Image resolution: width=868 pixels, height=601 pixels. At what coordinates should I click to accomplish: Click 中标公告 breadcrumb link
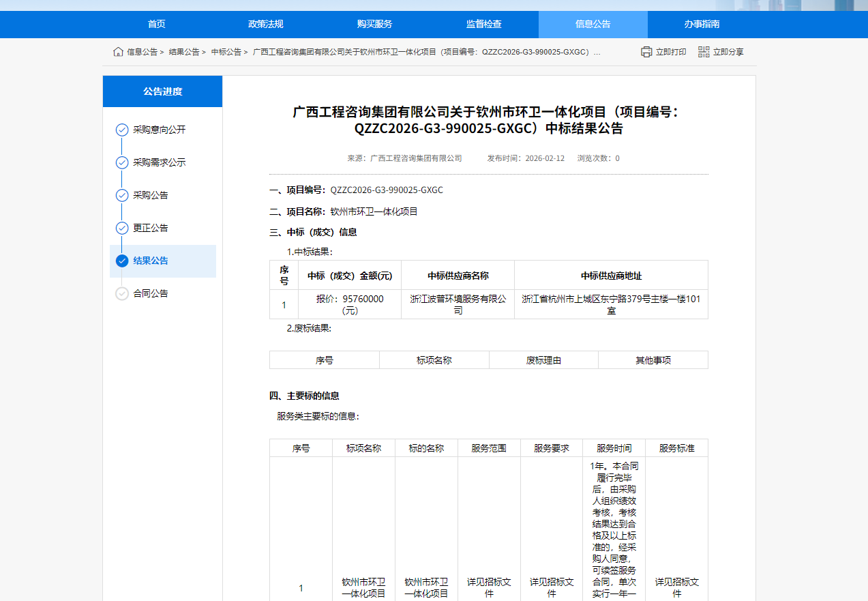pyautogui.click(x=226, y=52)
